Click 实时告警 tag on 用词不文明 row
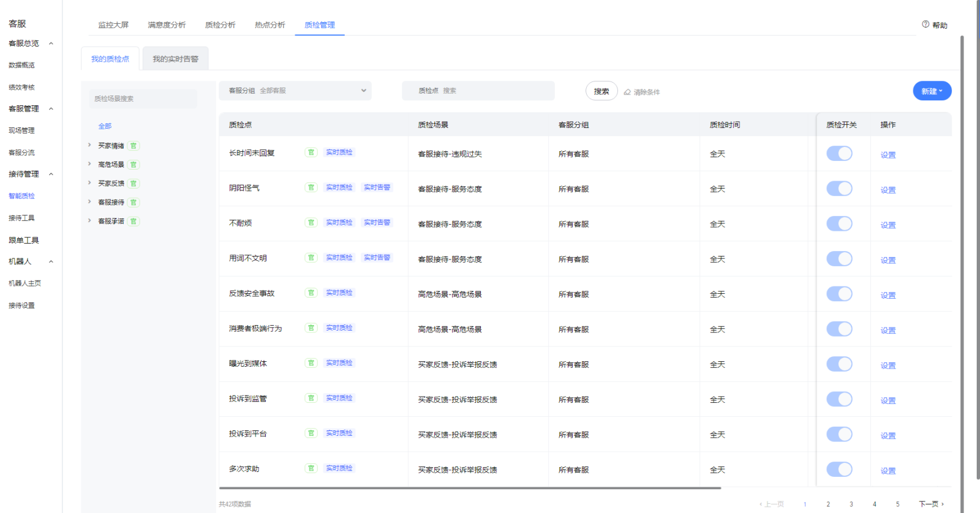Image resolution: width=980 pixels, height=513 pixels. pos(377,258)
